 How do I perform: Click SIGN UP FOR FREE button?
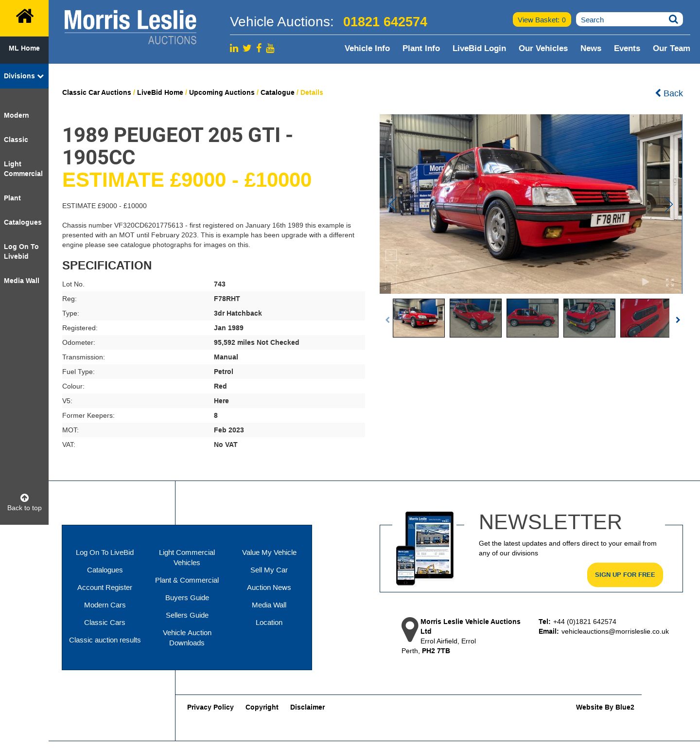625,575
